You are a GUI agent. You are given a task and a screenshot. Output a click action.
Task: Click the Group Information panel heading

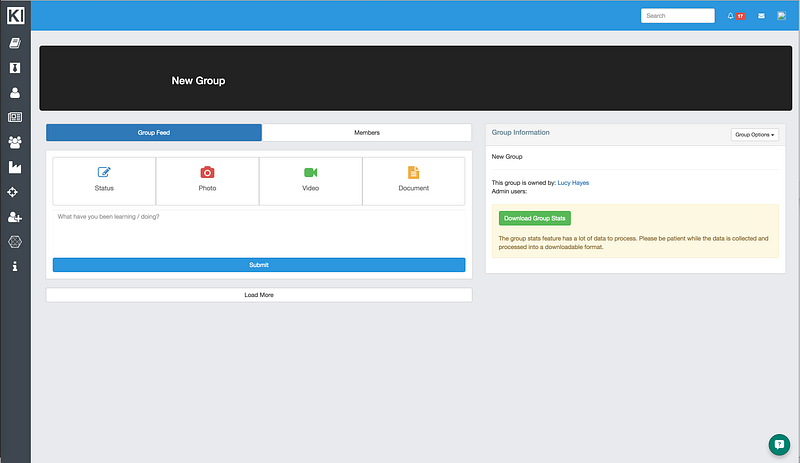[x=520, y=132]
